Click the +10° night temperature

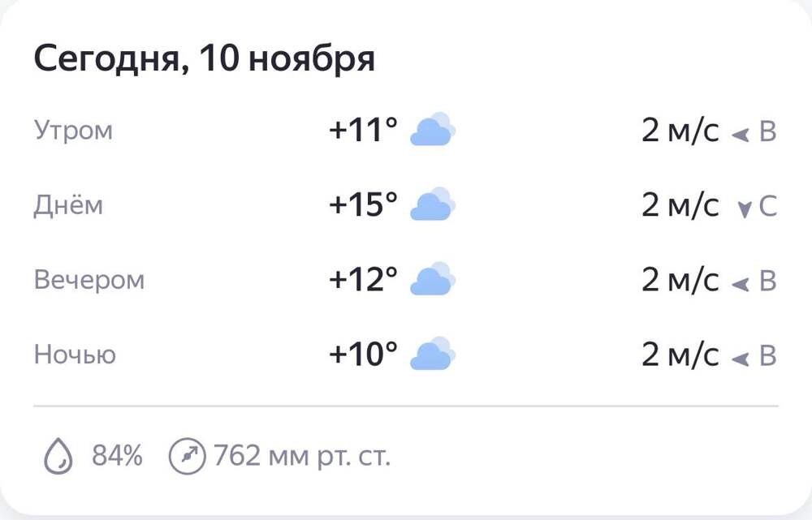click(x=363, y=355)
